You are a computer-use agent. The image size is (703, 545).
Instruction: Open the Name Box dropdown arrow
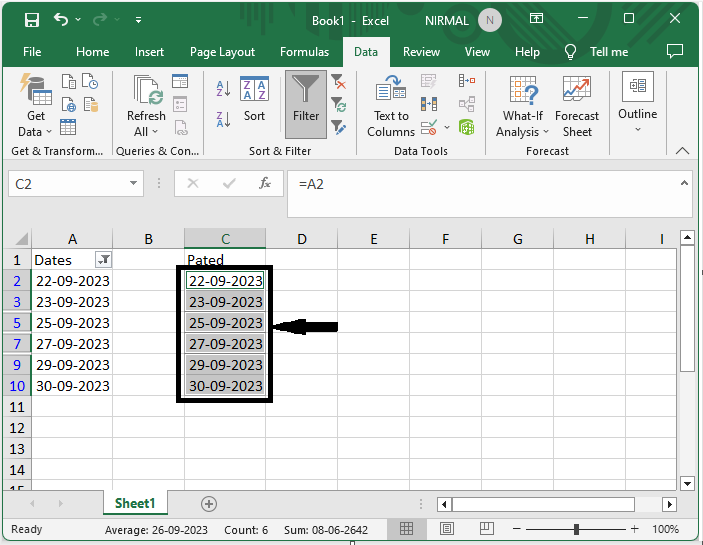click(133, 183)
